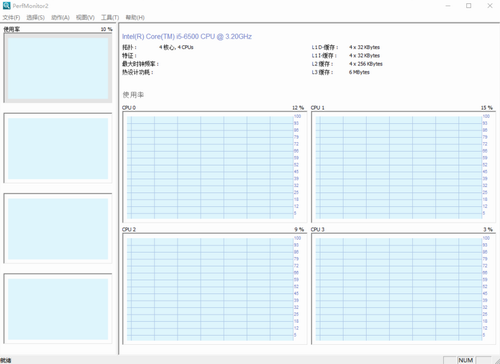Click the 最大时钟频率 label
500x364 pixels.
tap(140, 64)
